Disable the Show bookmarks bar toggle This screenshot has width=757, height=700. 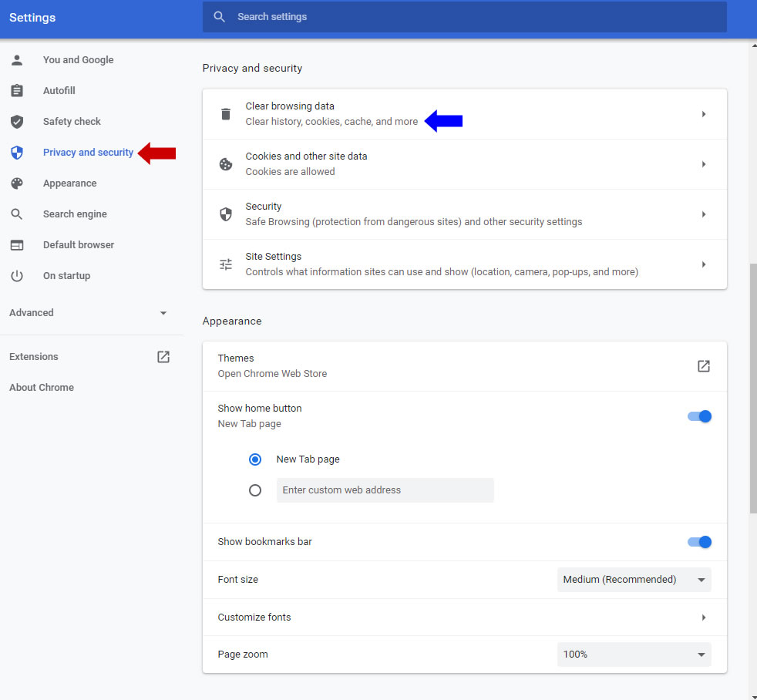(699, 542)
